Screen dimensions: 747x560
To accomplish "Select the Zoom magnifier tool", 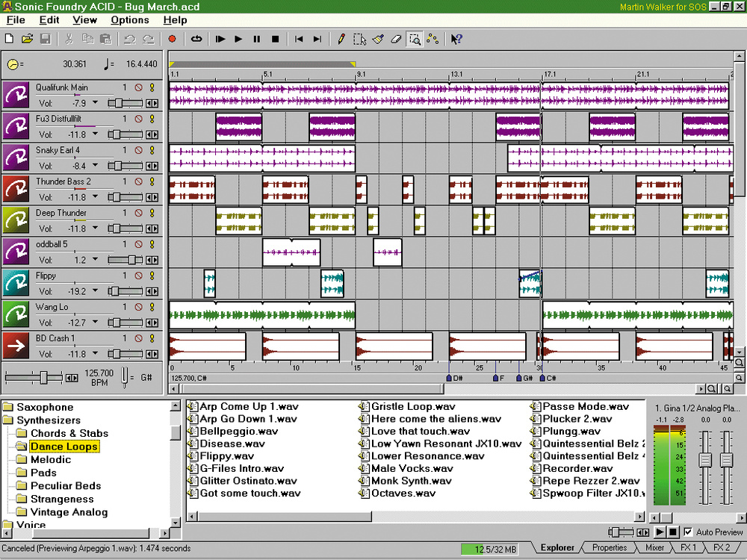I will [x=415, y=39].
